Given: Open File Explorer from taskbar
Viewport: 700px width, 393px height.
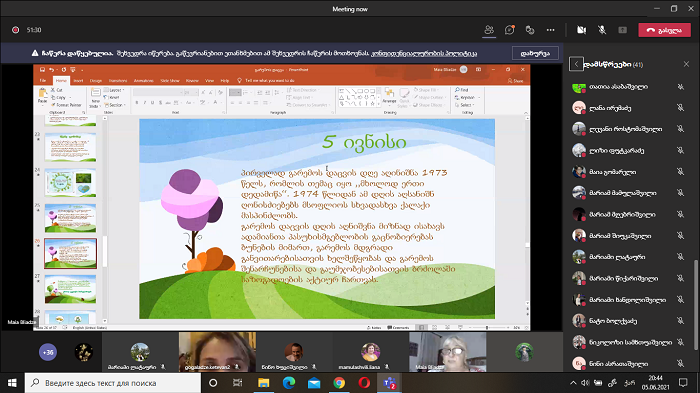Looking at the screenshot, I should coord(263,383).
